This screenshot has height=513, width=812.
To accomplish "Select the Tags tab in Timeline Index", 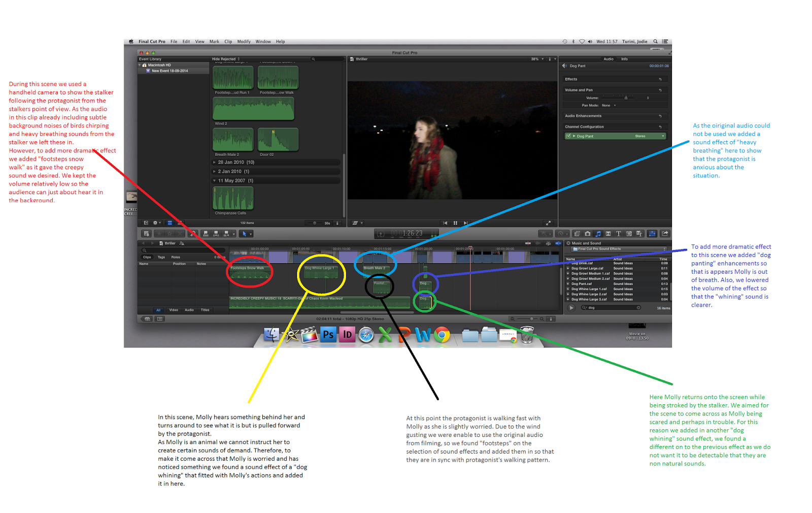I will pos(161,257).
